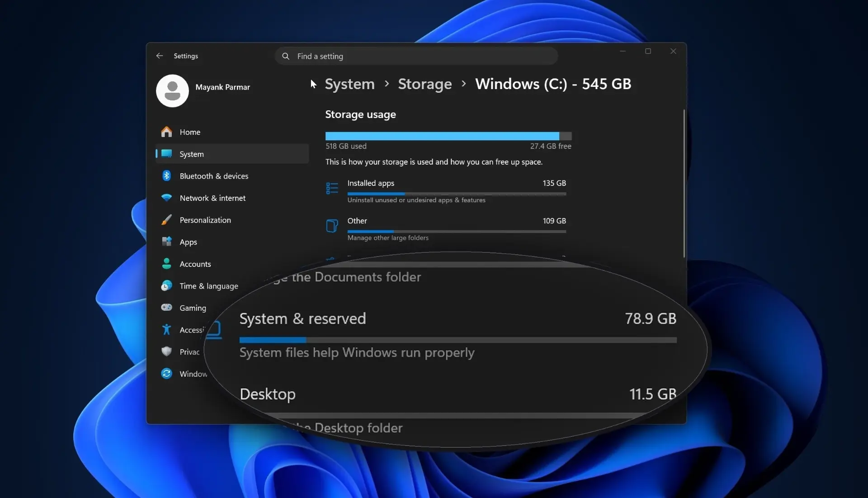Click the Storage usage heading

(360, 114)
